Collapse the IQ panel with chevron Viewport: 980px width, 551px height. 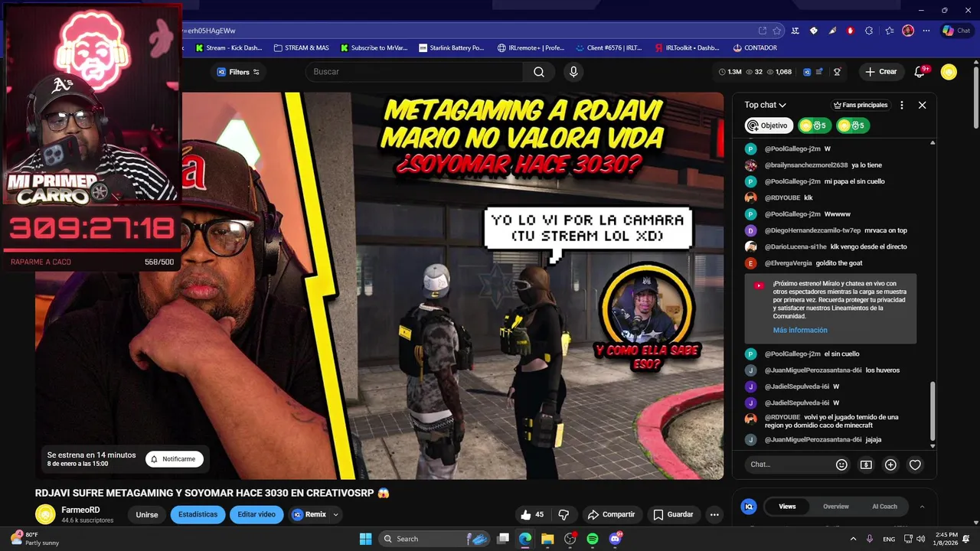click(922, 507)
